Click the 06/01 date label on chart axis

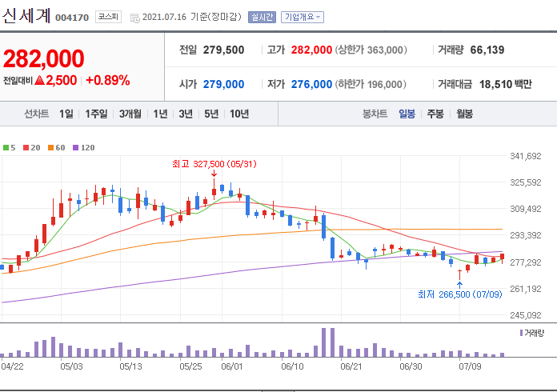(231, 366)
